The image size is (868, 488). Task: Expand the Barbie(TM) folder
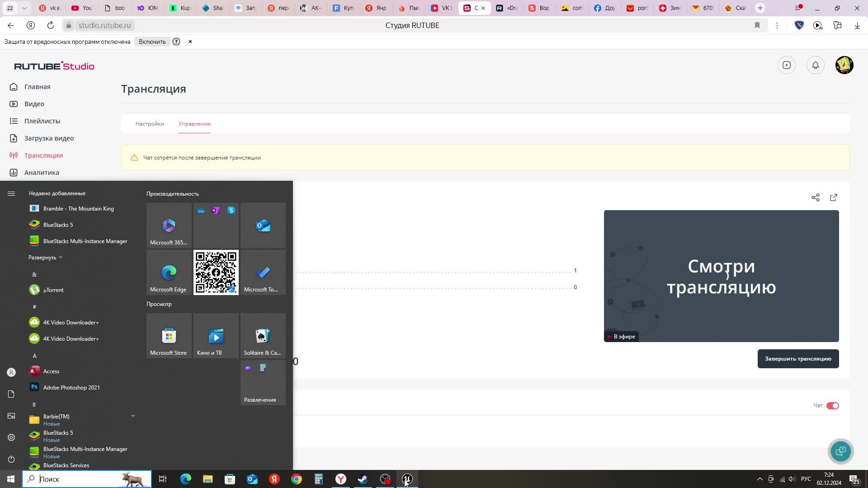tap(82, 419)
